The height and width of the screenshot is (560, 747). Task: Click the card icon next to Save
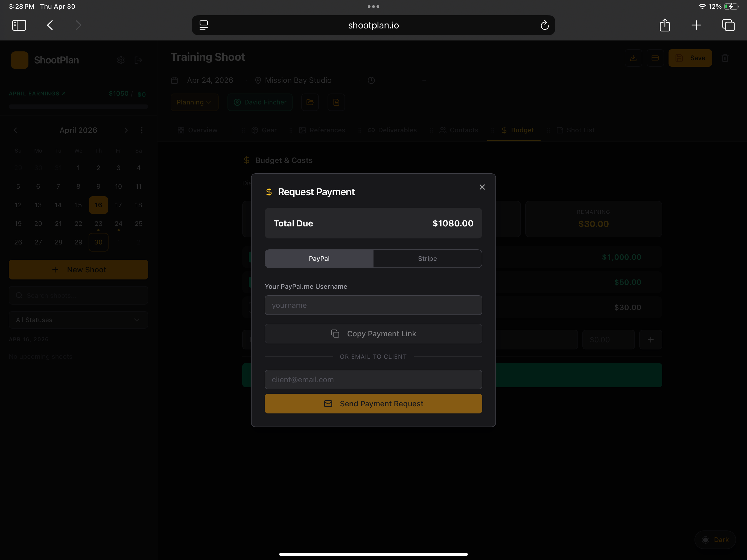(655, 58)
